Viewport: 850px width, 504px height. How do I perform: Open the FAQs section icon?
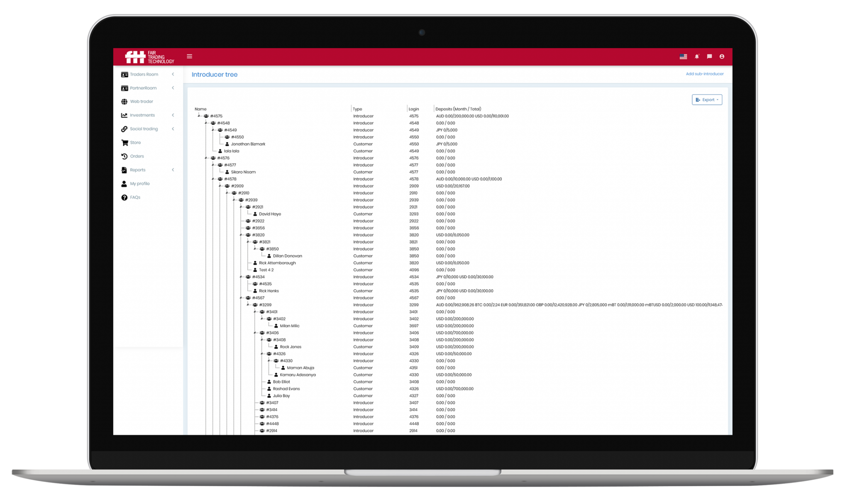click(x=124, y=197)
